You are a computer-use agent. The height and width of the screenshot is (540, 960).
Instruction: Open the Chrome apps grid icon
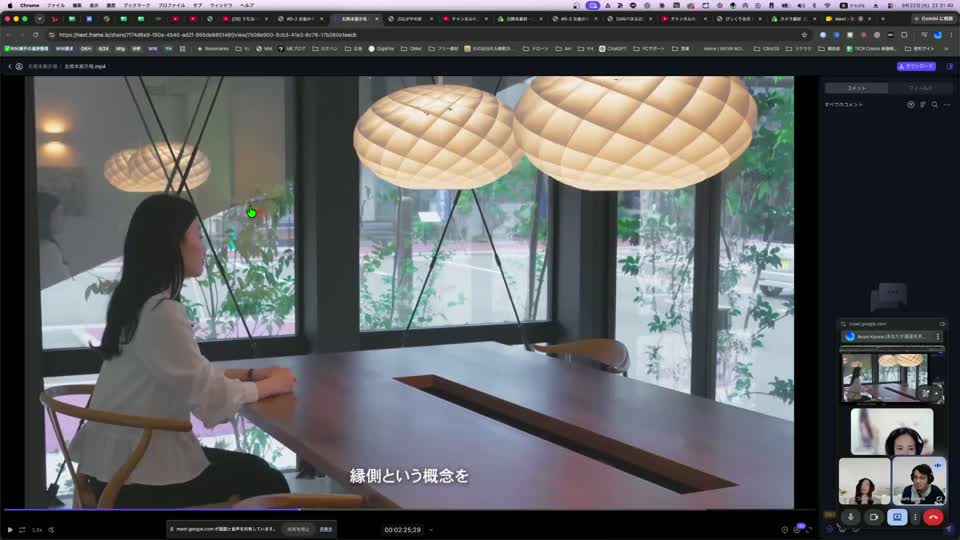click(x=182, y=48)
